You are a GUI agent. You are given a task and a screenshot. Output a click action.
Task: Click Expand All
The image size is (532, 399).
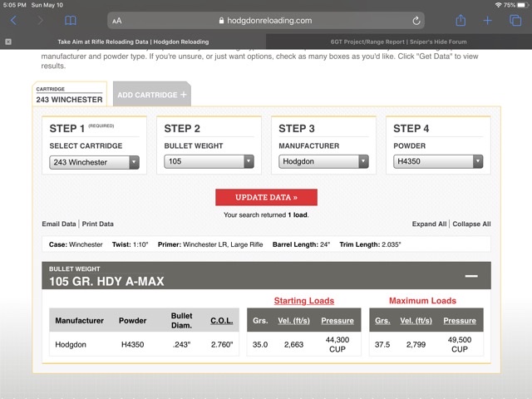(429, 224)
